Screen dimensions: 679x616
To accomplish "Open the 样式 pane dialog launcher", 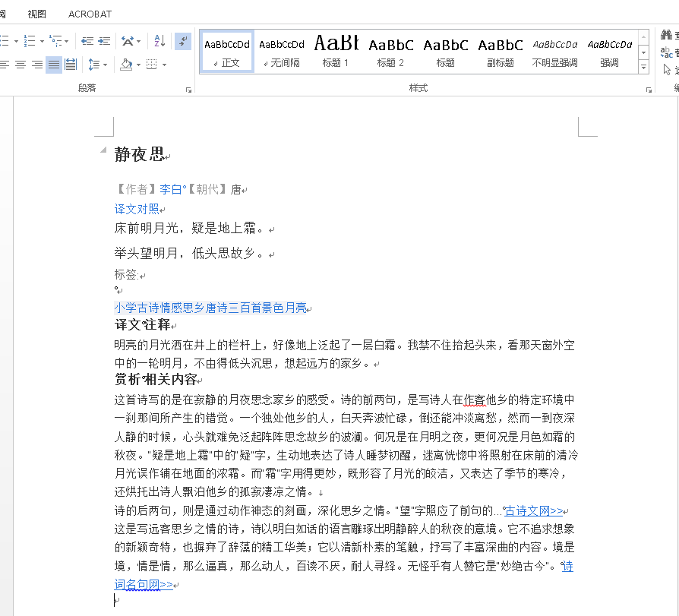I will point(649,90).
